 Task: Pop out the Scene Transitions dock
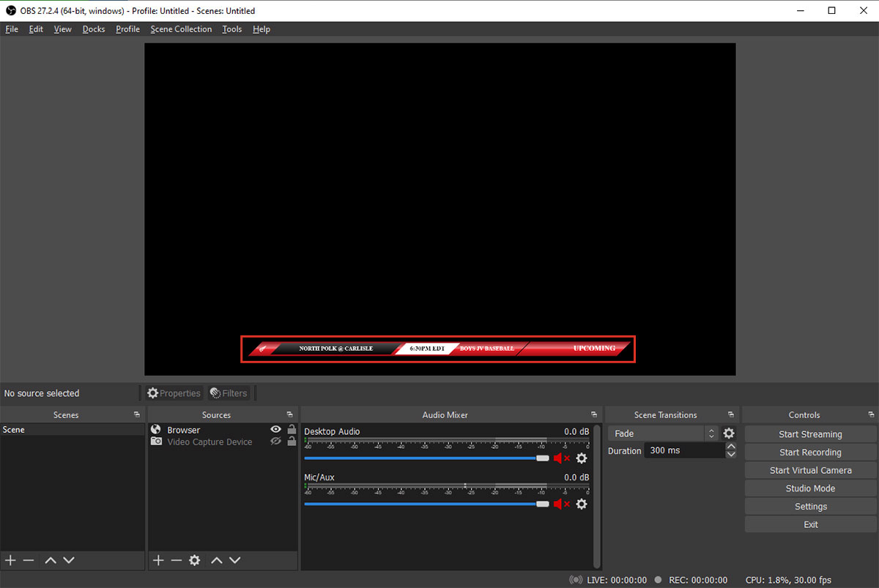730,414
